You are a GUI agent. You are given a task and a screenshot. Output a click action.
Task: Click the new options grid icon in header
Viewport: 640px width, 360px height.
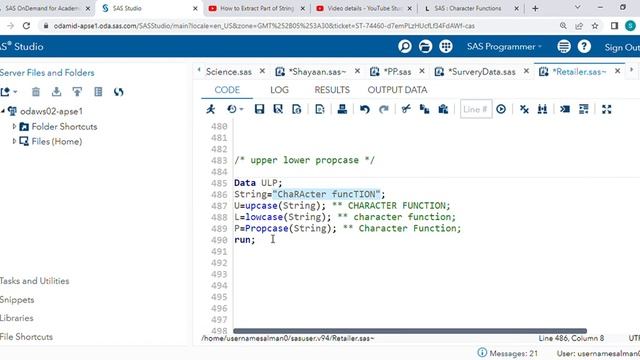(446, 47)
